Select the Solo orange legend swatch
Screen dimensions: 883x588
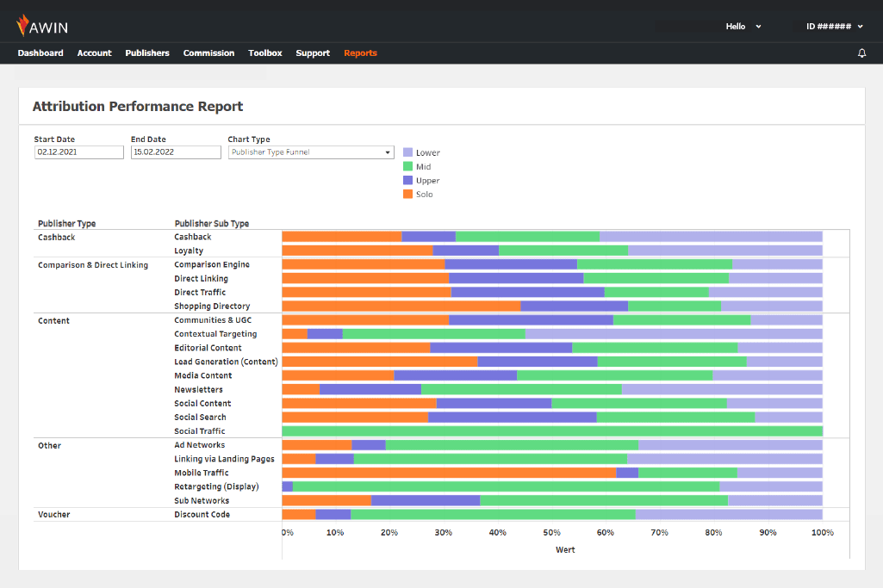(408, 194)
